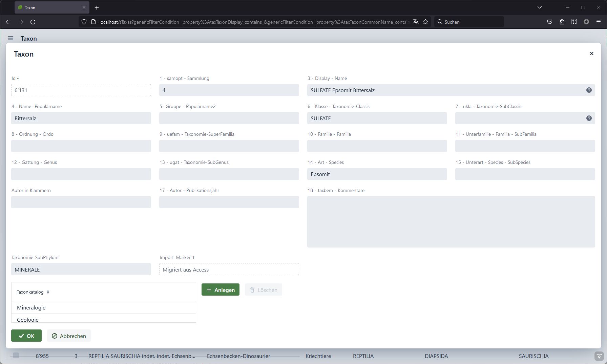Screen dimensions: 607x364
Task: Bookmark this page with star icon
Action: click(425, 22)
